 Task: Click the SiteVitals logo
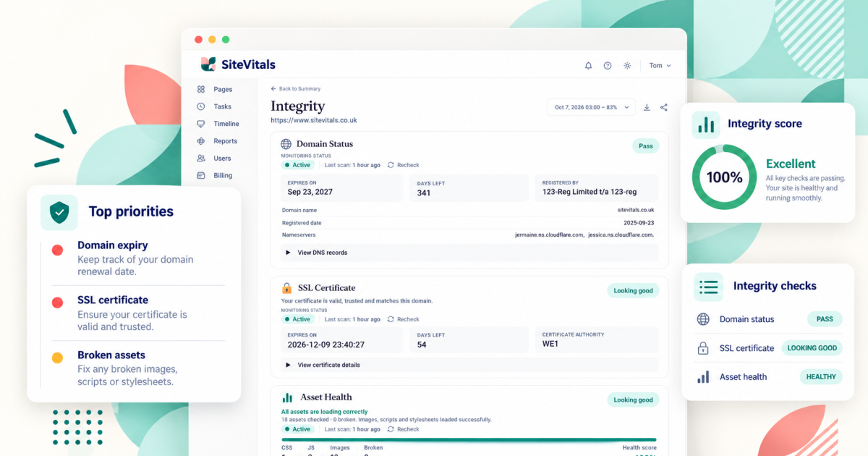238,64
